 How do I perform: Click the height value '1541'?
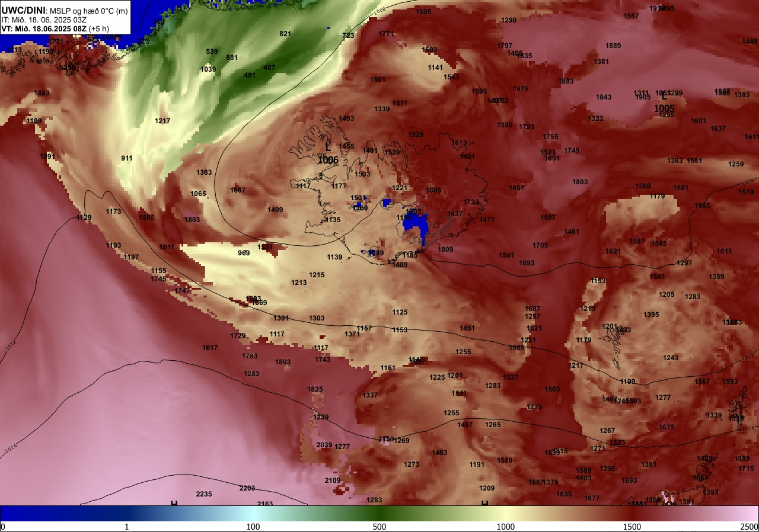[x=506, y=255]
